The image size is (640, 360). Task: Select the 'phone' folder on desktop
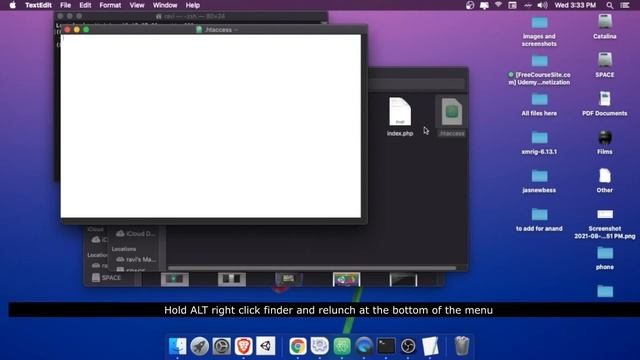tap(605, 258)
